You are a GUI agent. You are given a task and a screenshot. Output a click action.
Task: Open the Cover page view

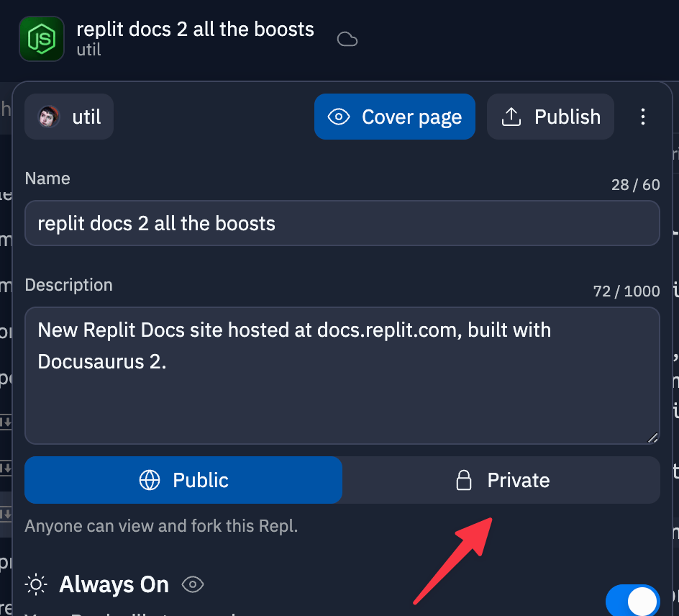394,117
